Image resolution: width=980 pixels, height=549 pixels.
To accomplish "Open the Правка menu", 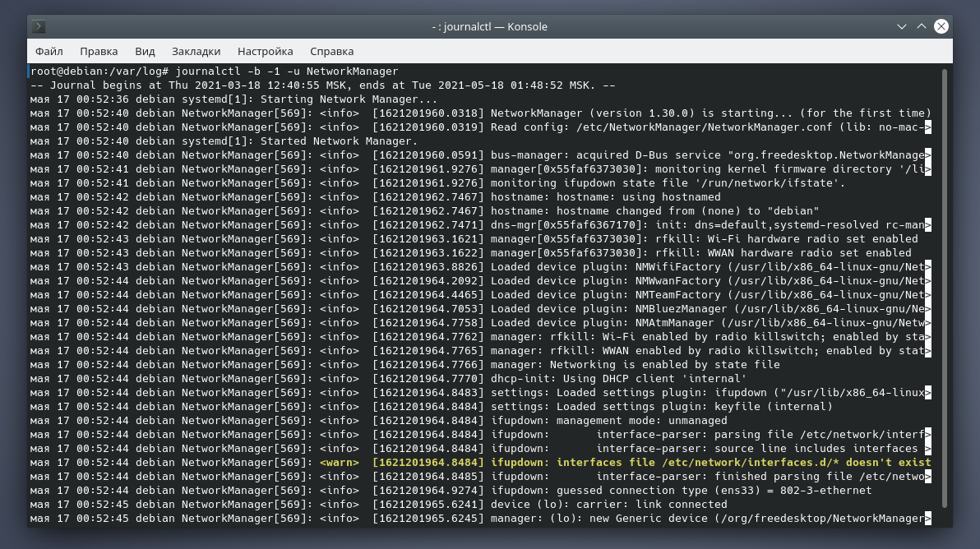I will (x=99, y=51).
